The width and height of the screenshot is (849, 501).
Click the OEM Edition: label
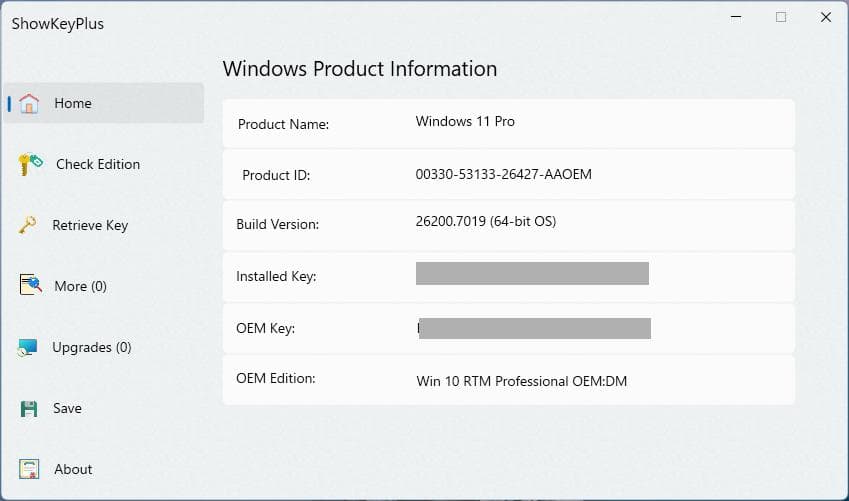276,378
